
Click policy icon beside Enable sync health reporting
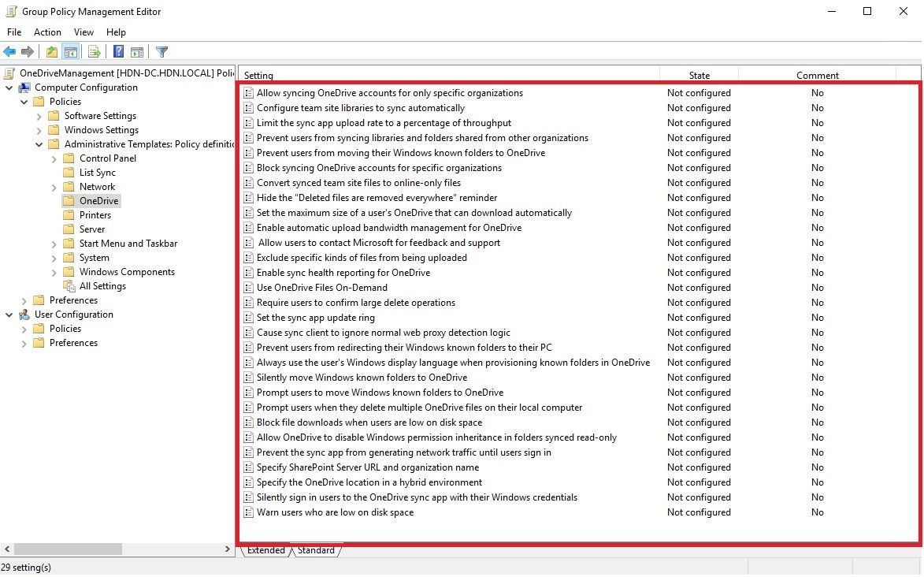coord(249,273)
